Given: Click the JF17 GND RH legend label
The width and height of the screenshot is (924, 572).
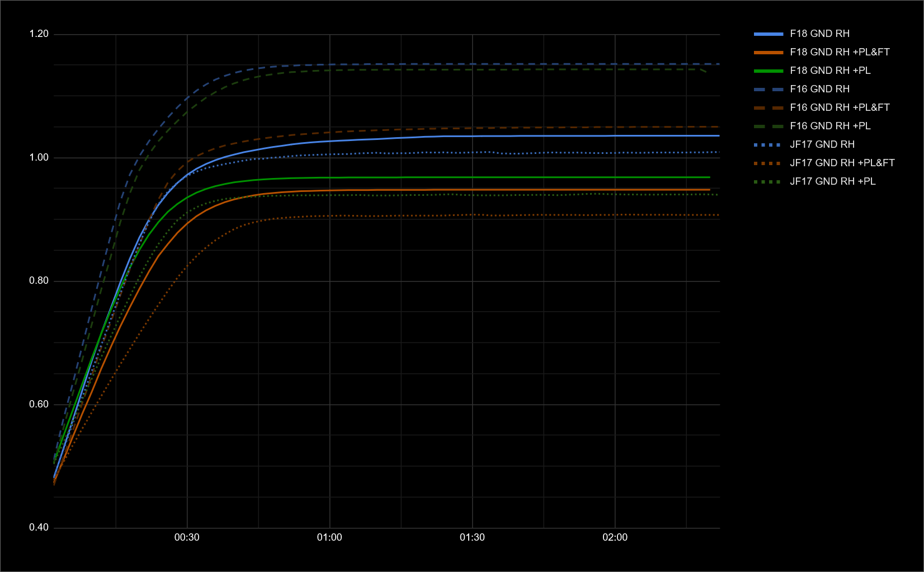Looking at the screenshot, I should (822, 144).
